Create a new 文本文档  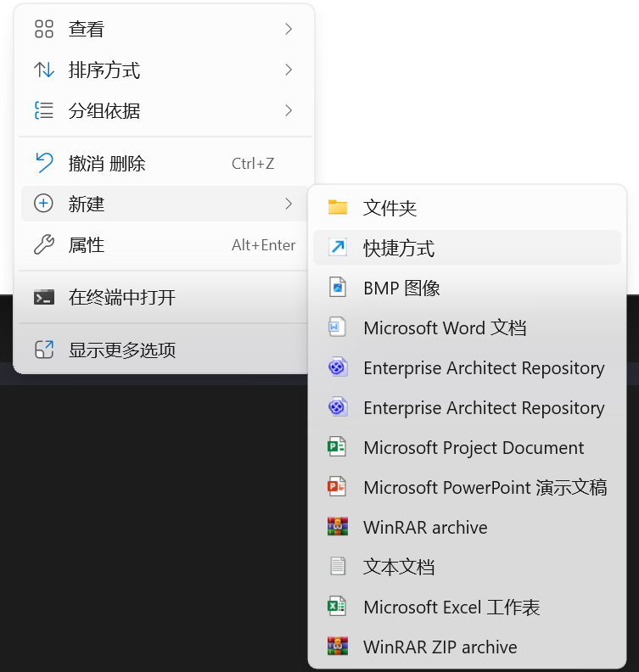click(x=399, y=567)
